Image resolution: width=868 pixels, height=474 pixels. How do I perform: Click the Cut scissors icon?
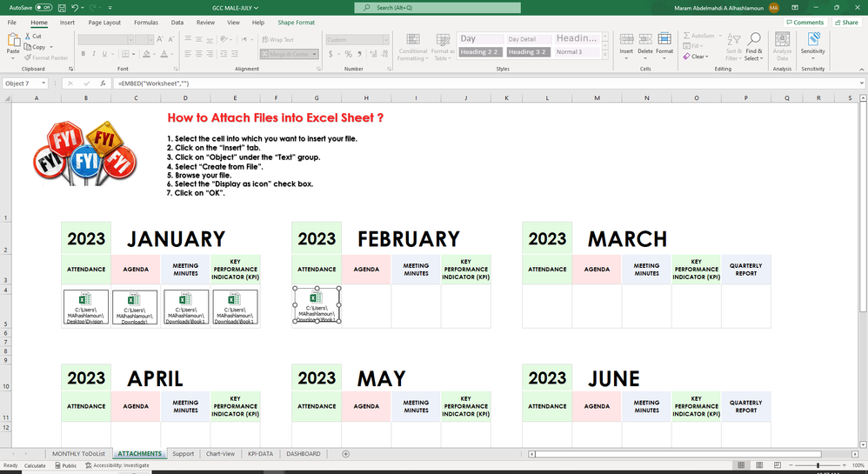click(28, 36)
